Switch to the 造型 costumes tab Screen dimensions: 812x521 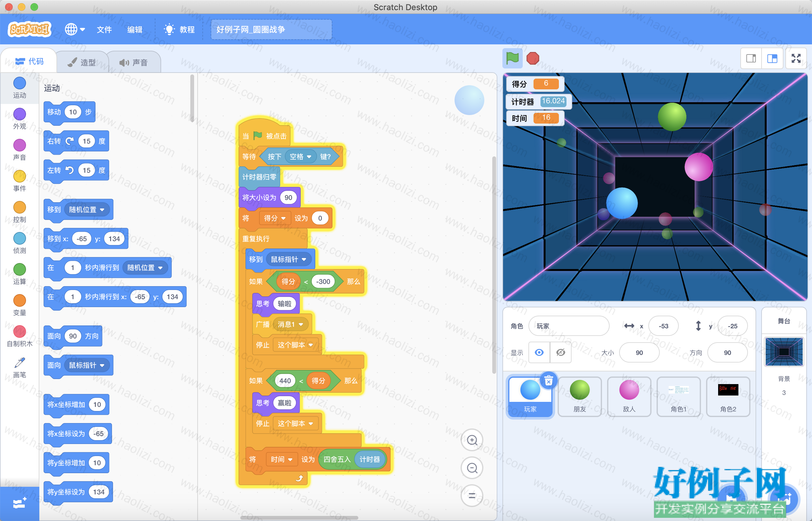coord(82,62)
